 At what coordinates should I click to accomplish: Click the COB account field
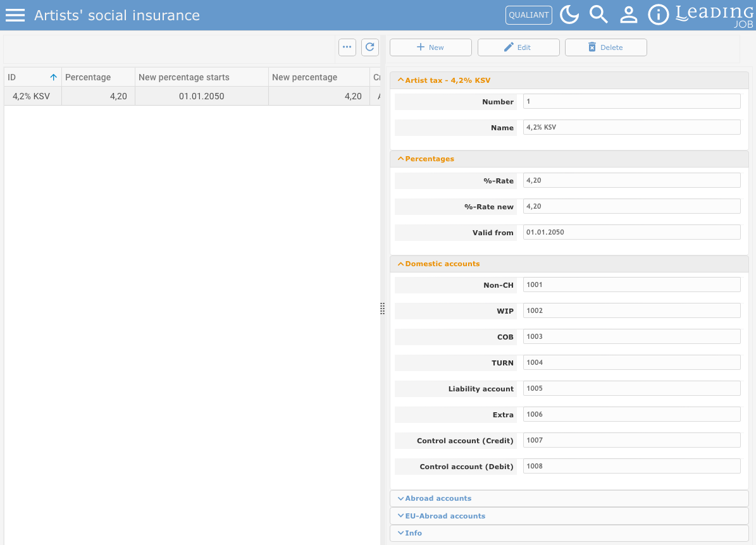[x=631, y=337]
